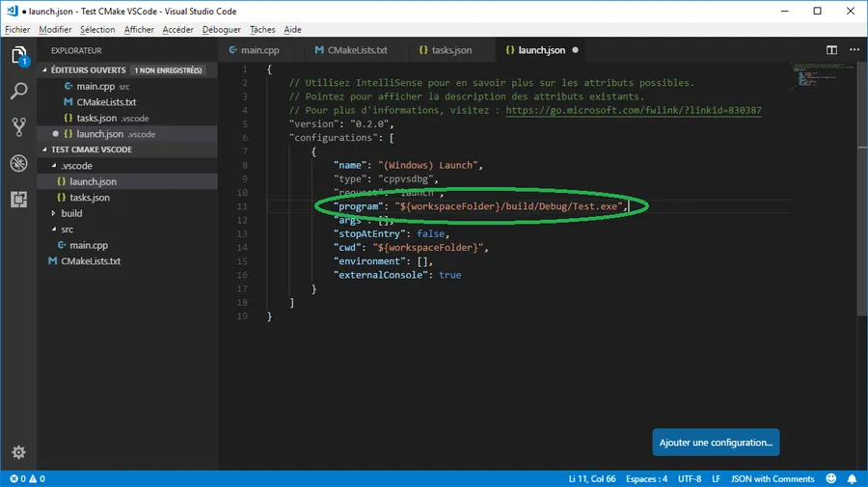Open the Source Control view
Viewport: 868px width, 487px height.
(18, 126)
